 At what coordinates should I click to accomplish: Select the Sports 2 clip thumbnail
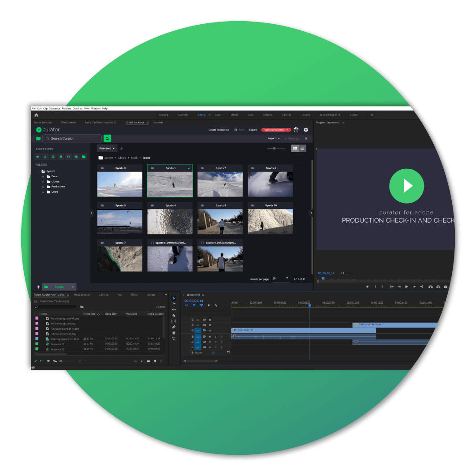click(x=219, y=183)
